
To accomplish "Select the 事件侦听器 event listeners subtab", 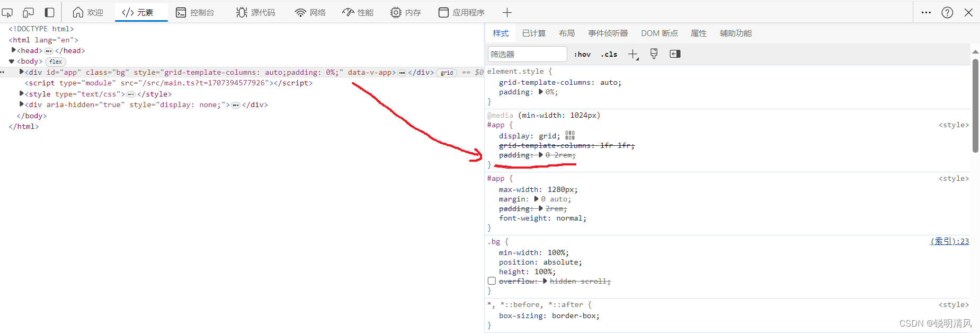I will pyautogui.click(x=608, y=33).
